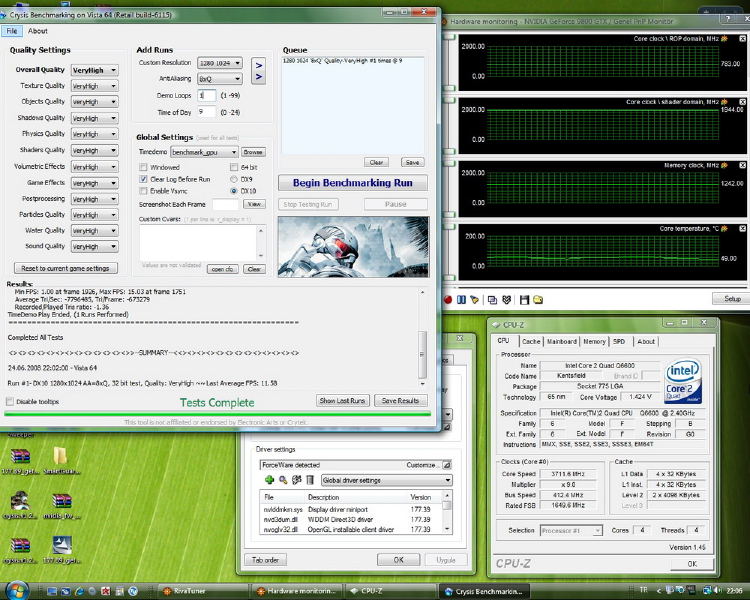Open the AntiAliasing dropdown
750x600 pixels.
(220, 79)
